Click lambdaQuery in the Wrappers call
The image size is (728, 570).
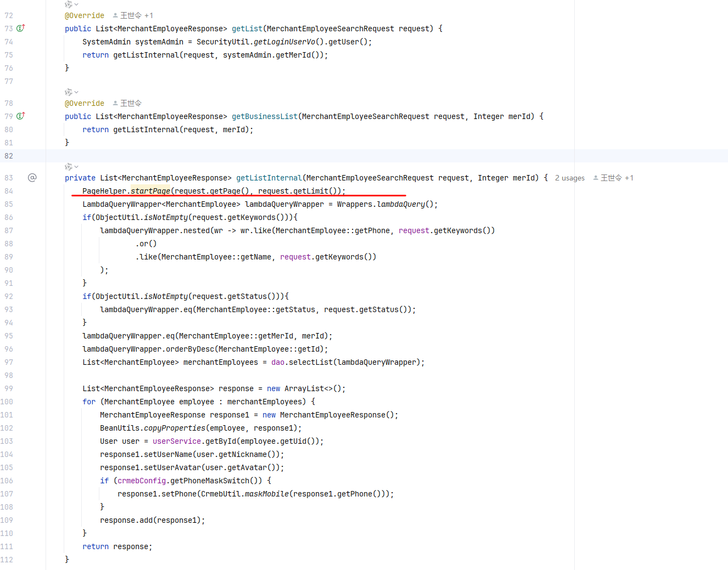401,204
